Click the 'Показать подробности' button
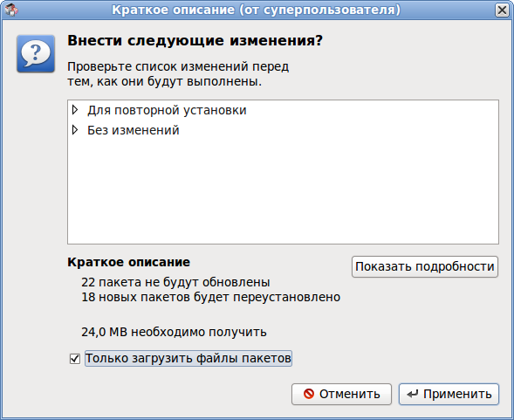This screenshot has height=420, width=514. [x=425, y=267]
